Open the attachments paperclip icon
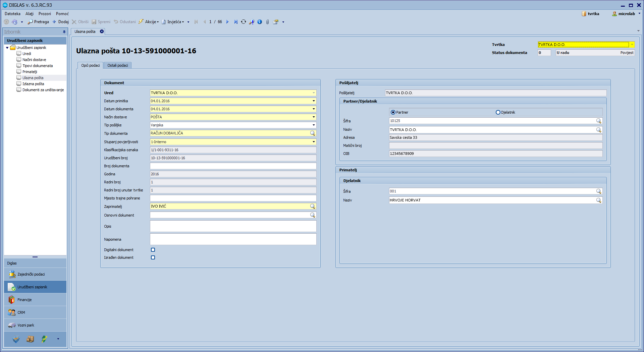 267,22
